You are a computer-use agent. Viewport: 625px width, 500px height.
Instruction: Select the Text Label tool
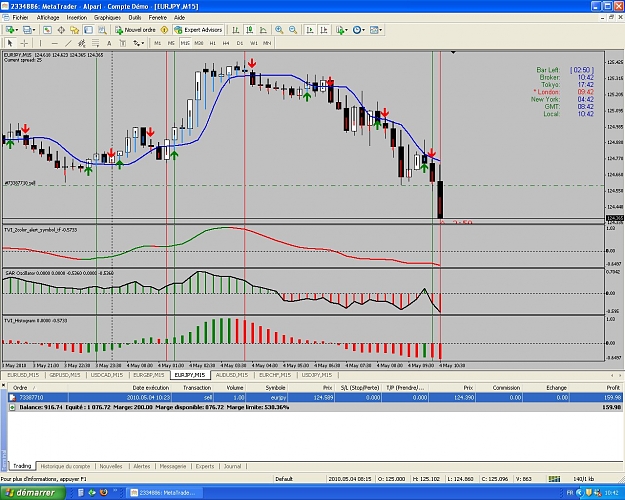pos(122,43)
